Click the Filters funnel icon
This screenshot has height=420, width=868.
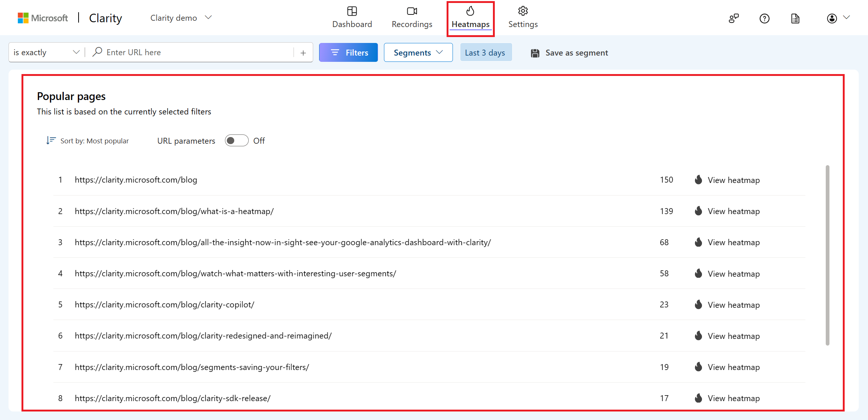tap(335, 52)
